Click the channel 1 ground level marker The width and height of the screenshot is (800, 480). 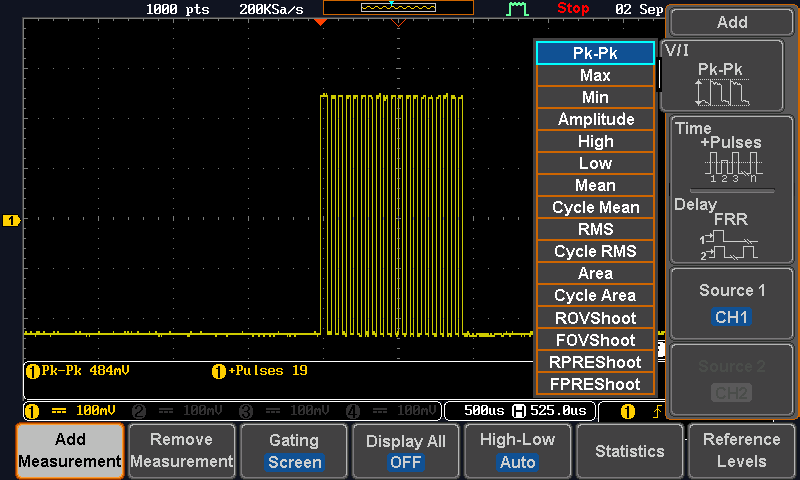(x=11, y=220)
